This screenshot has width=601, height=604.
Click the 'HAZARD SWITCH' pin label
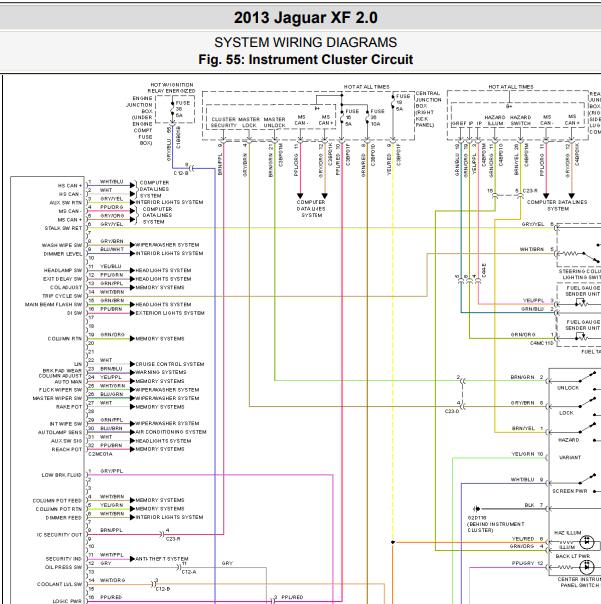point(520,120)
